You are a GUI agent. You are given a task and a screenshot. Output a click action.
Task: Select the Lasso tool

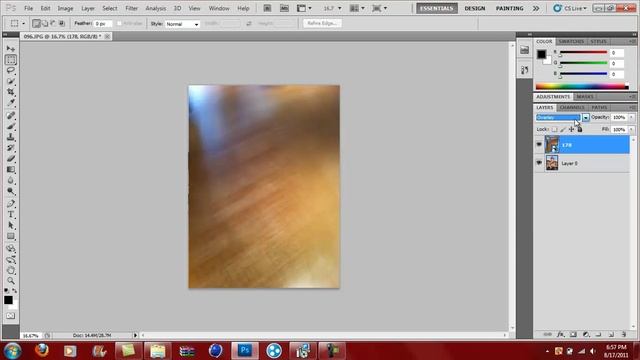pyautogui.click(x=11, y=70)
